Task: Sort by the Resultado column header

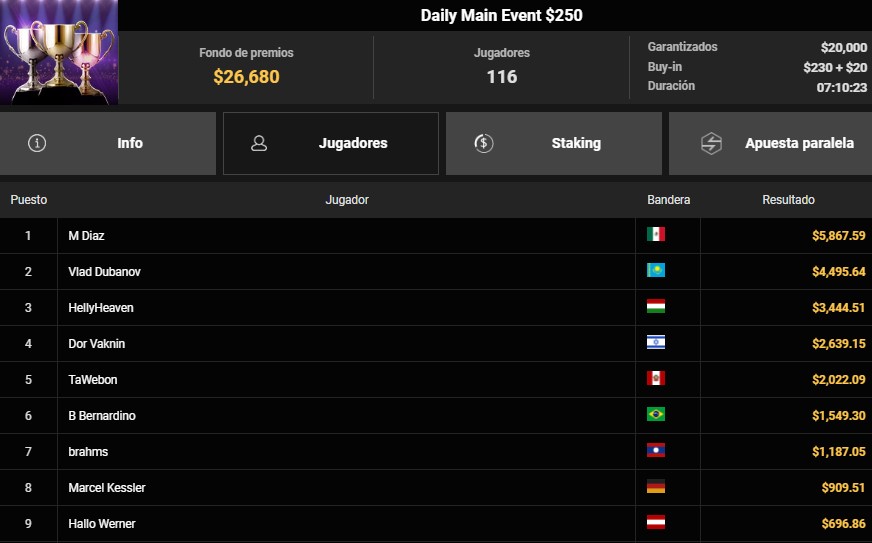Action: (x=788, y=200)
